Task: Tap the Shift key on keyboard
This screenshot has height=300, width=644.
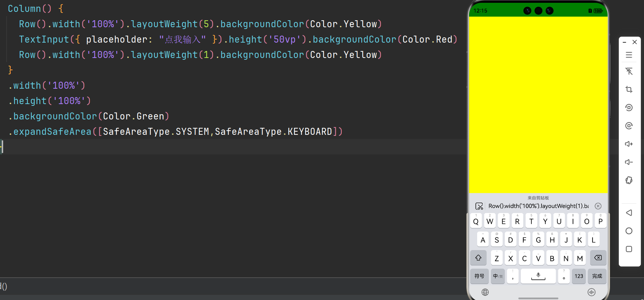Action: tap(479, 258)
